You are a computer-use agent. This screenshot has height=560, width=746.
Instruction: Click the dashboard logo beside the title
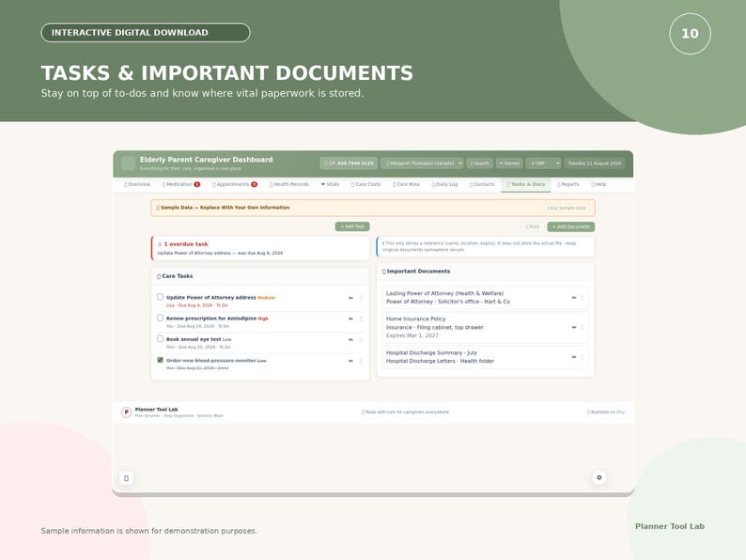point(128,163)
